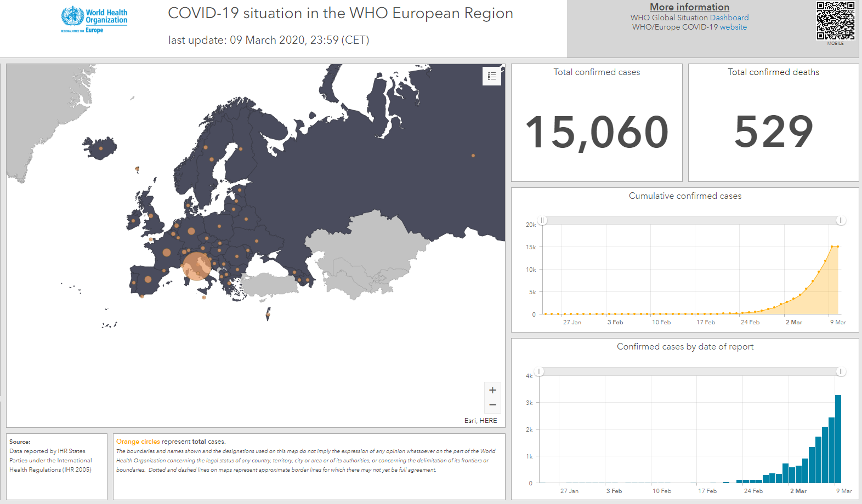The image size is (862, 504).
Task: Grab left handle of cumulative cases range slider
Action: coord(542,220)
